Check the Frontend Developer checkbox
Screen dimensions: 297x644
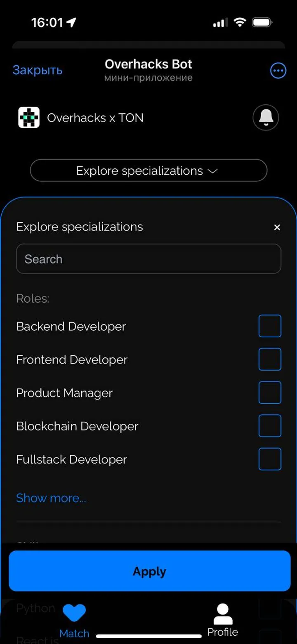[x=270, y=359]
